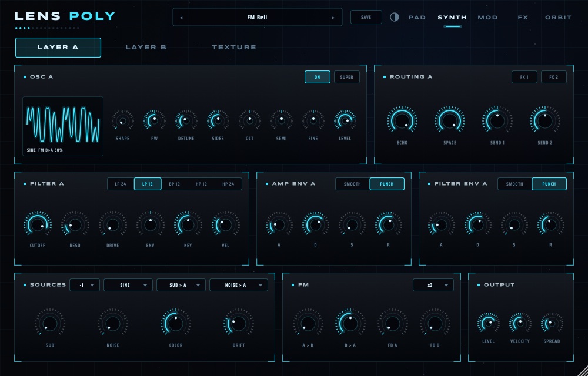Open the ORBIT page

coord(558,17)
